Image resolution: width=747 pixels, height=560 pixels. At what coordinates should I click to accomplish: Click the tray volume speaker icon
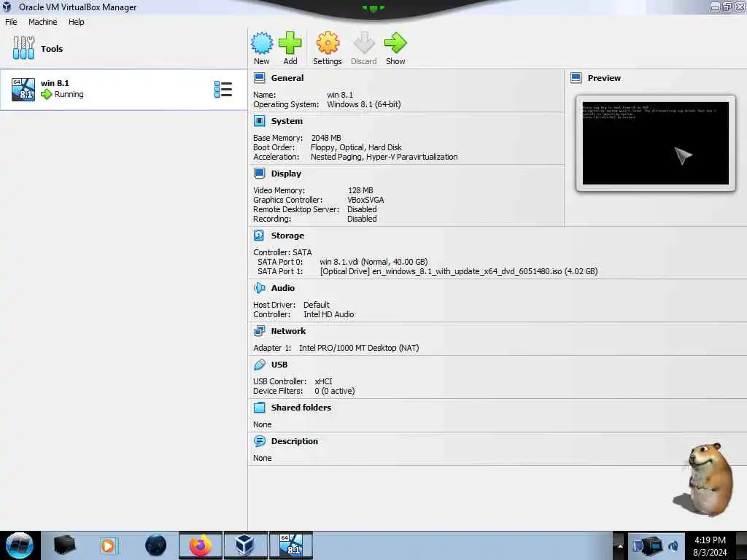(673, 546)
